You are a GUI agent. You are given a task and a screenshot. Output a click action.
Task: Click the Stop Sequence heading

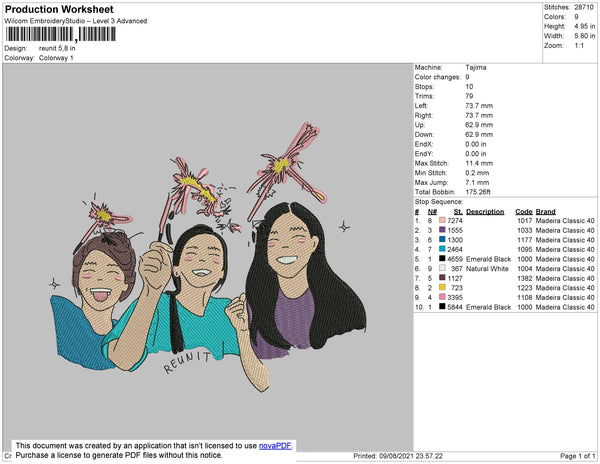pos(439,202)
